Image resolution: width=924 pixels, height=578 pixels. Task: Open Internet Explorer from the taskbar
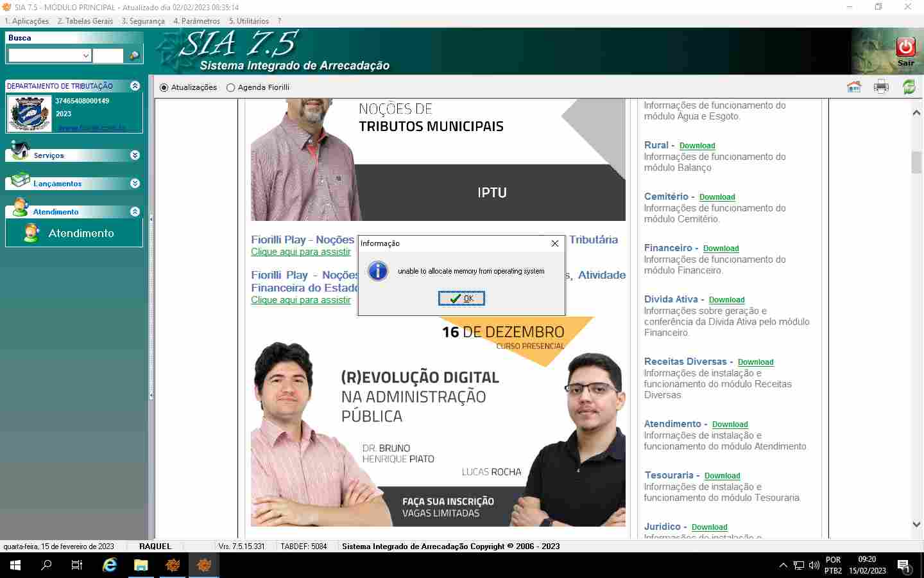coord(110,565)
